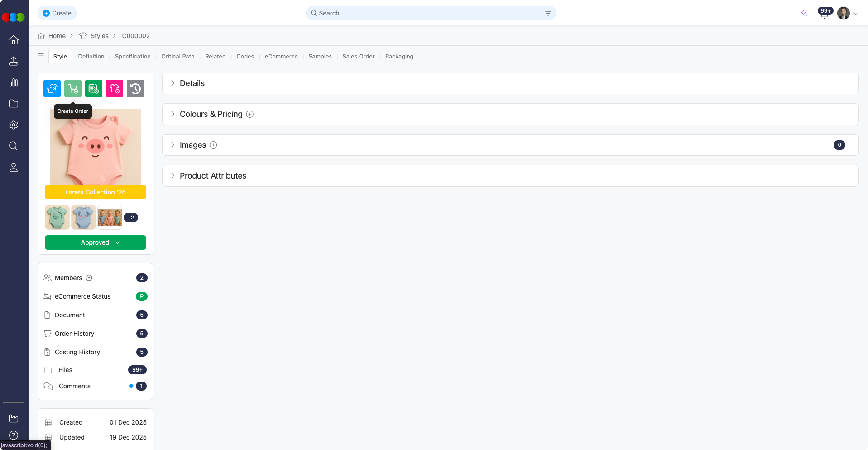Image resolution: width=868 pixels, height=450 pixels.
Task: Click the upload icon in sidebar
Action: 14,61
